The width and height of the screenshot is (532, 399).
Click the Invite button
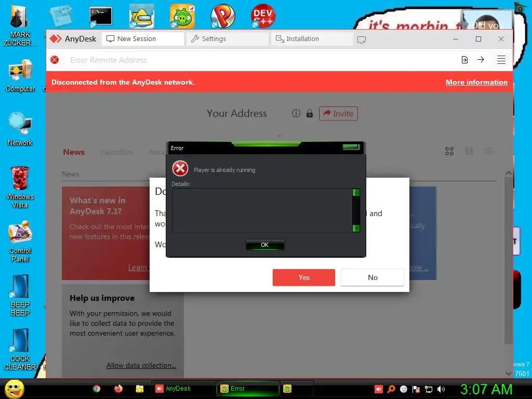point(338,113)
